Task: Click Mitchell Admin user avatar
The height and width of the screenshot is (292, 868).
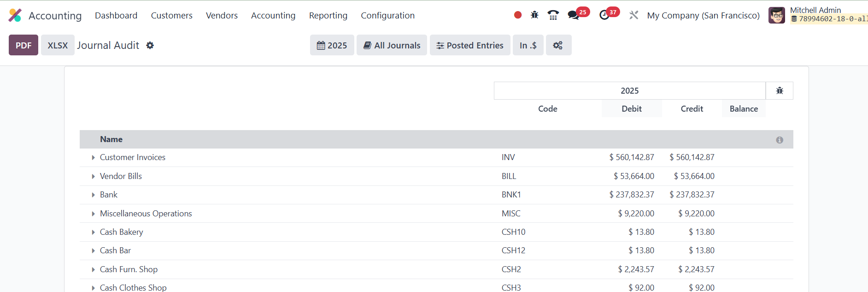Action: tap(777, 15)
